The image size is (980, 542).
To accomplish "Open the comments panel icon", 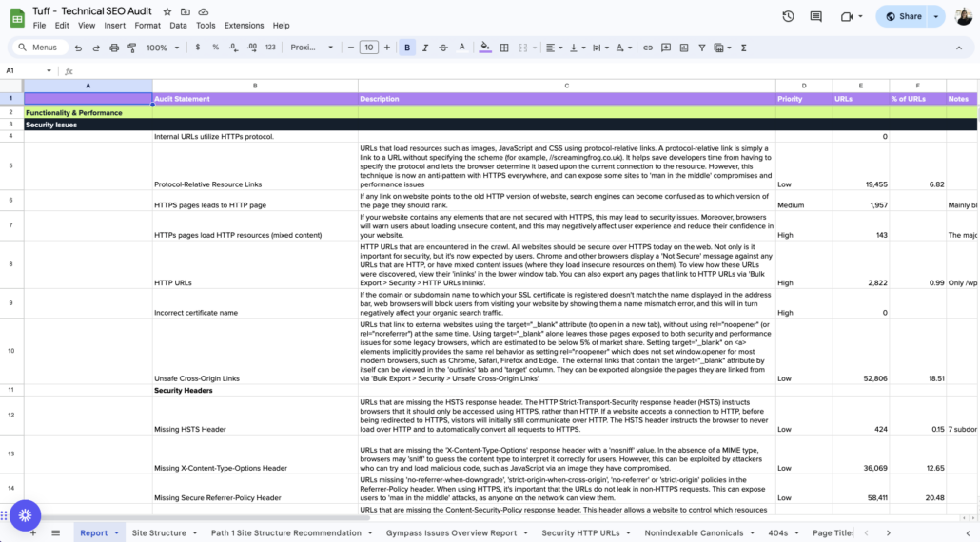I will click(816, 16).
